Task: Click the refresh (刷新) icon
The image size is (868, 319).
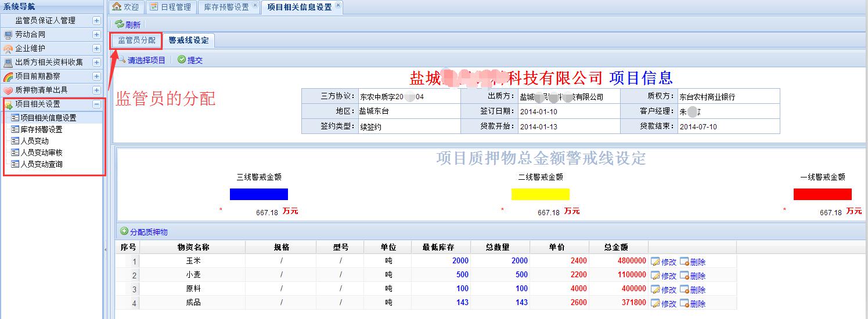Action: pyautogui.click(x=120, y=24)
